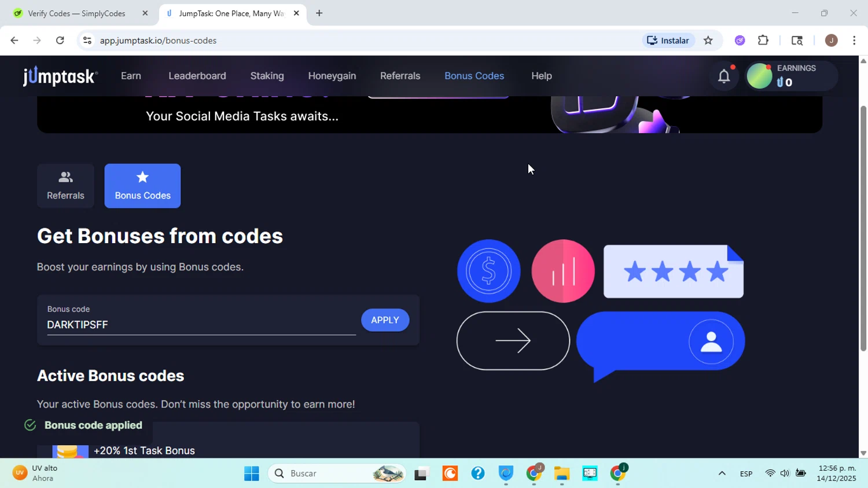Click the Referrals people icon tab
Screen dimensions: 868x488
pos(65,186)
